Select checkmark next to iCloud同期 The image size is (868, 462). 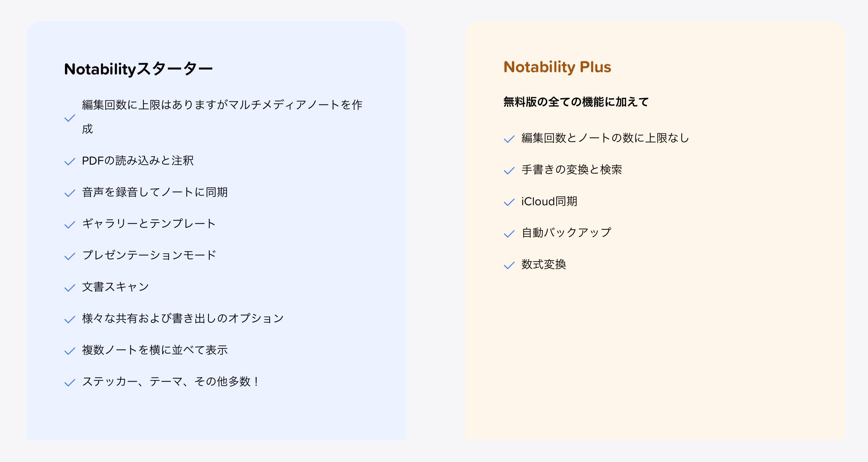509,202
